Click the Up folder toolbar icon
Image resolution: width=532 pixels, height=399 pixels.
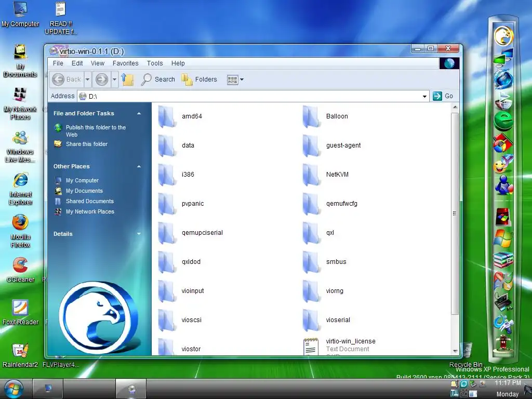pos(128,79)
